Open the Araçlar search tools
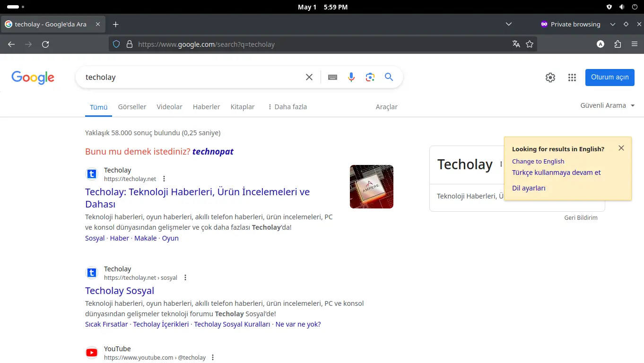The height and width of the screenshot is (363, 644). tap(386, 107)
